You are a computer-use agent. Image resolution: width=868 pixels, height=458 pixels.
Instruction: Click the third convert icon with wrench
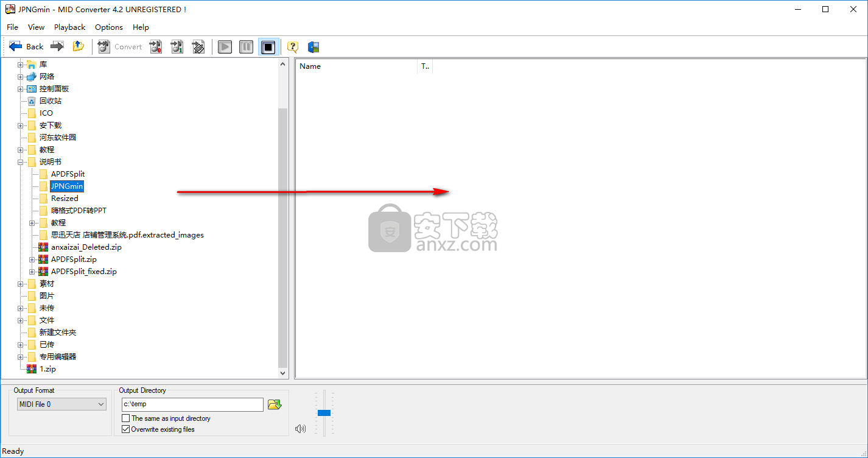[198, 47]
